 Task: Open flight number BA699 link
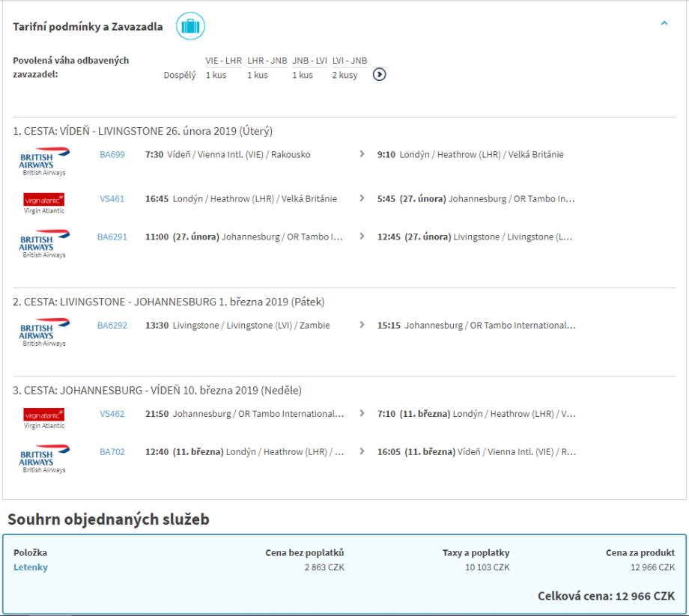tap(112, 155)
